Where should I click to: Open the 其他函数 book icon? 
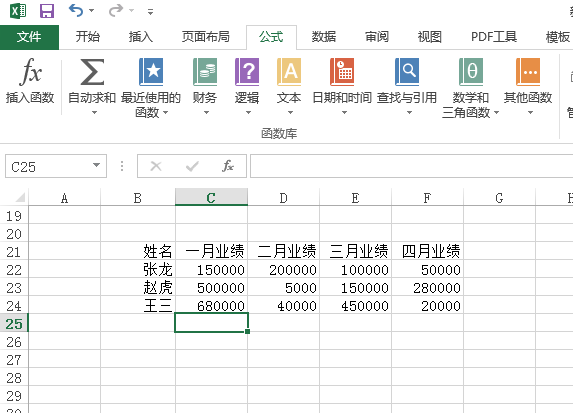(528, 72)
